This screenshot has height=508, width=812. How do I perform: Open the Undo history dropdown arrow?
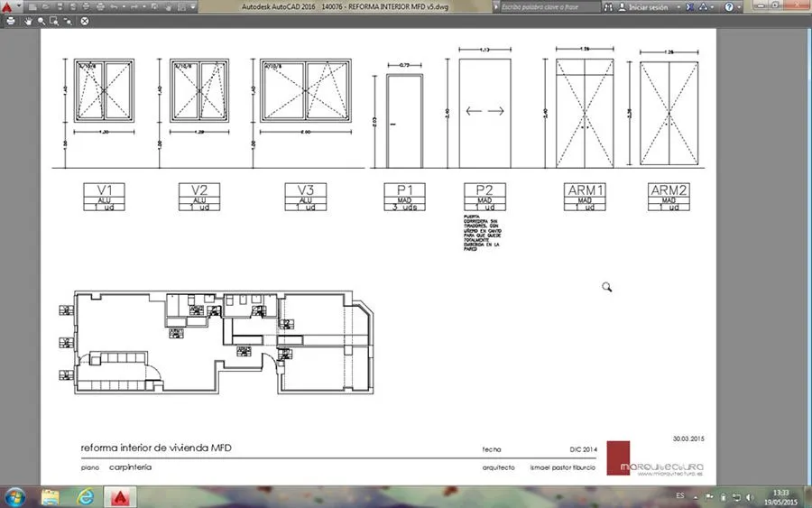124,6
